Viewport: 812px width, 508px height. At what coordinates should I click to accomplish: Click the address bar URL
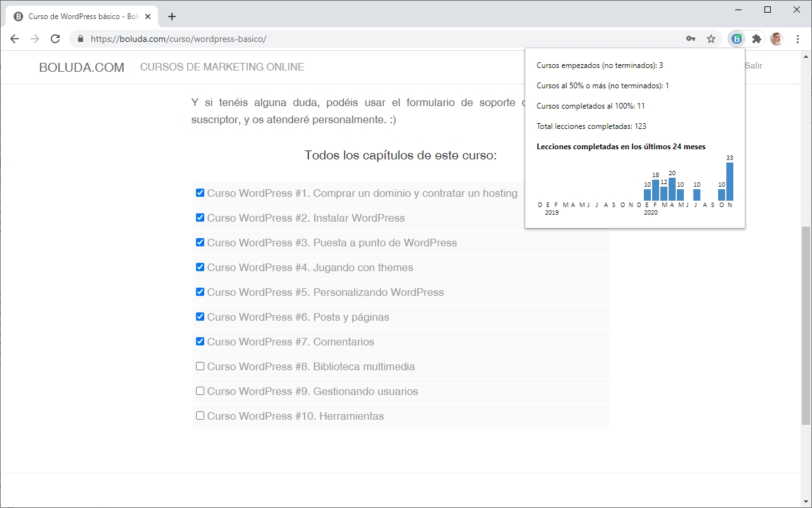tap(178, 39)
